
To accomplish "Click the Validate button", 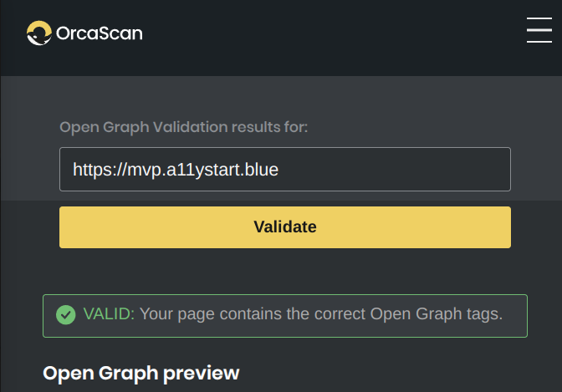I will tap(285, 227).
